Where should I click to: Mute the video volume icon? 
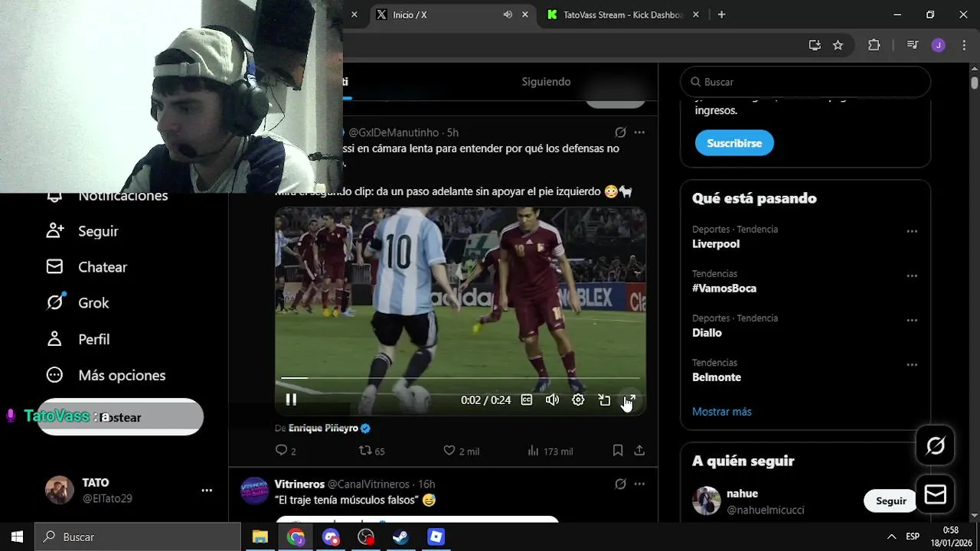pyautogui.click(x=552, y=399)
